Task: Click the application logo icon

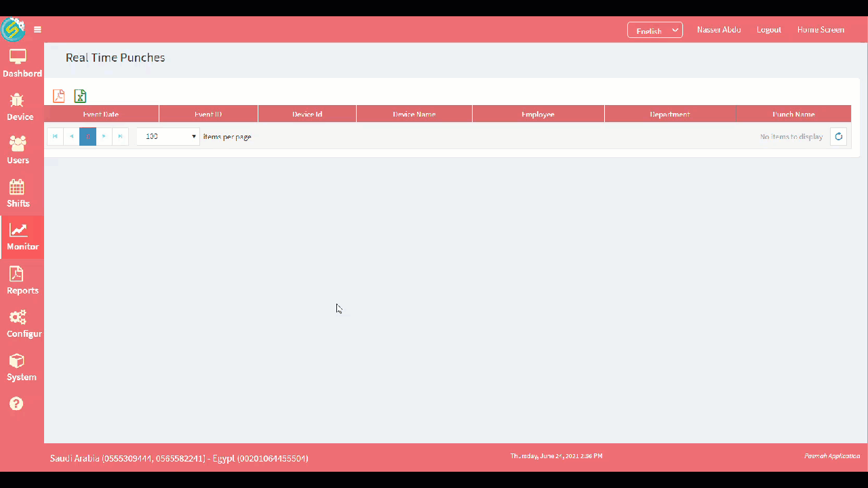Action: 13,29
